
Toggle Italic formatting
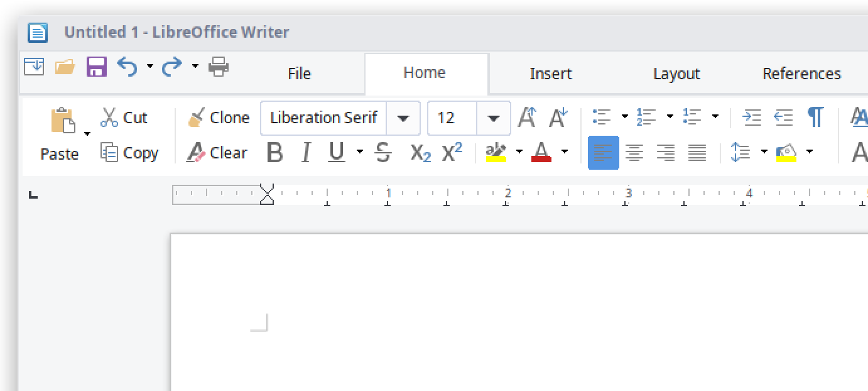(x=306, y=153)
